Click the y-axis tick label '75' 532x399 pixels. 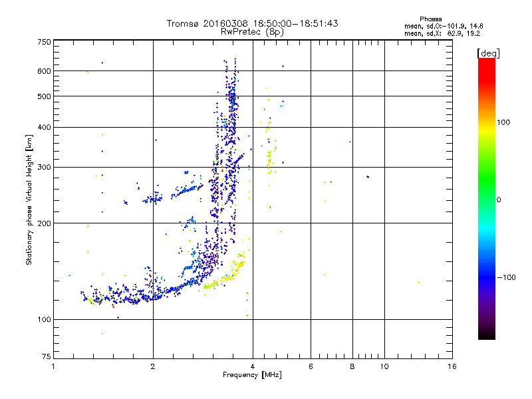point(47,356)
